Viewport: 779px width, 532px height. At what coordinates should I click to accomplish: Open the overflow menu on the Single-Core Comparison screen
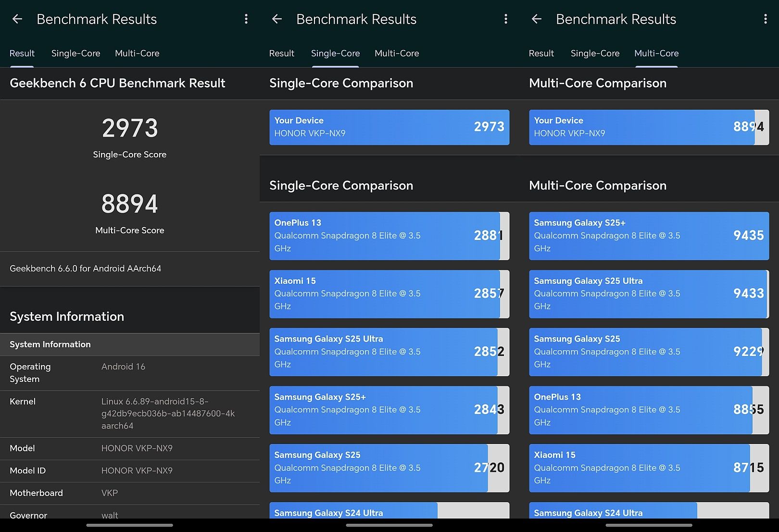point(506,19)
